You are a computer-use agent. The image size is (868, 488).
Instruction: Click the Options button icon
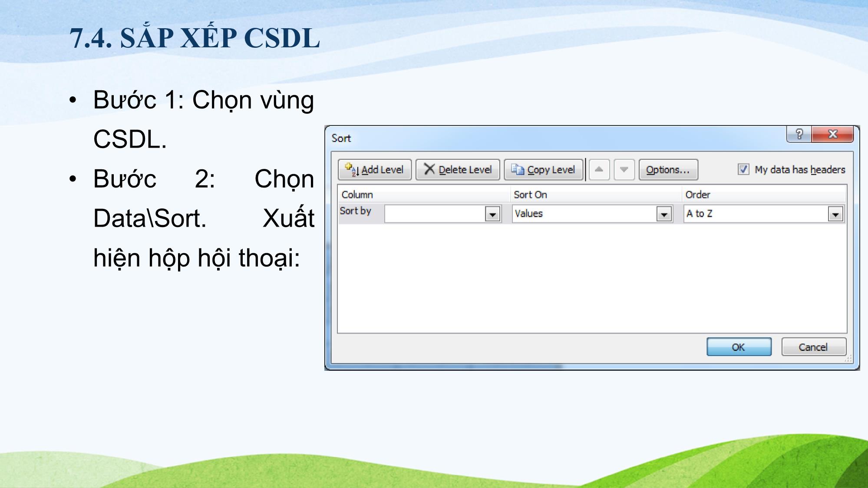click(667, 170)
